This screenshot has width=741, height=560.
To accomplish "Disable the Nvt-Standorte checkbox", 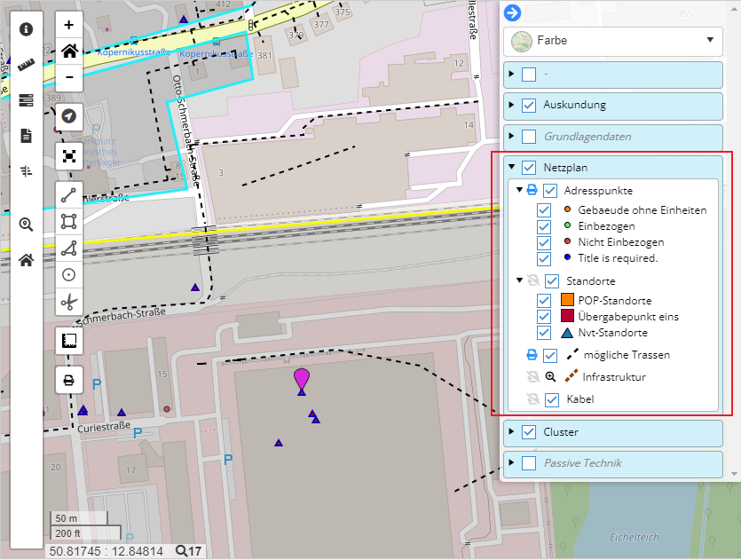I will [544, 333].
